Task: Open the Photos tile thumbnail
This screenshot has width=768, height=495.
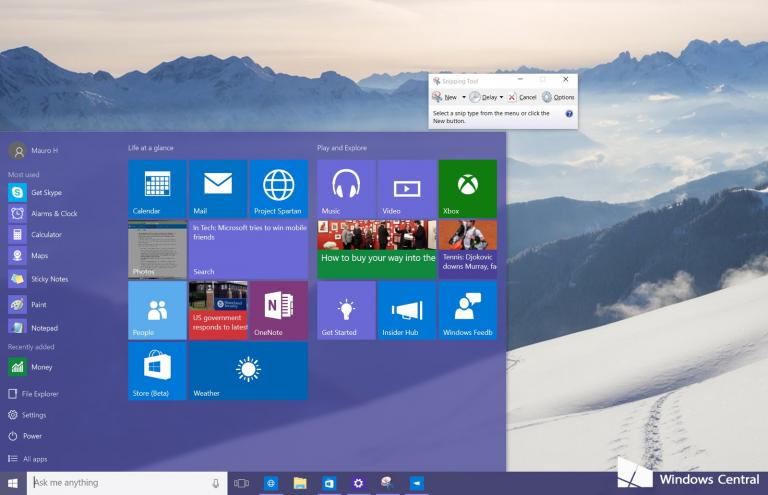Action: (157, 249)
